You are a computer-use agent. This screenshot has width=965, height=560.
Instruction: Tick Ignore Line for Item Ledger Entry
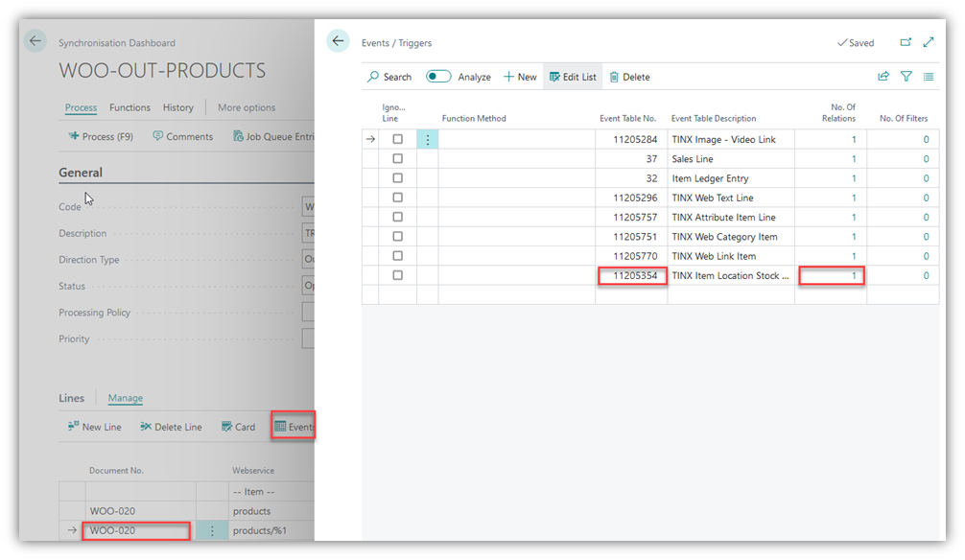pos(397,177)
